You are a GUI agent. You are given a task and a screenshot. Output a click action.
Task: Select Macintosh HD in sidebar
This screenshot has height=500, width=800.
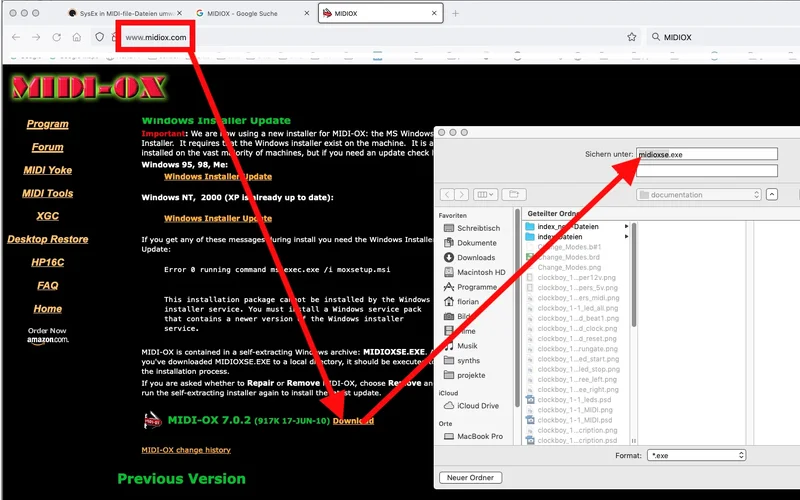(474, 272)
